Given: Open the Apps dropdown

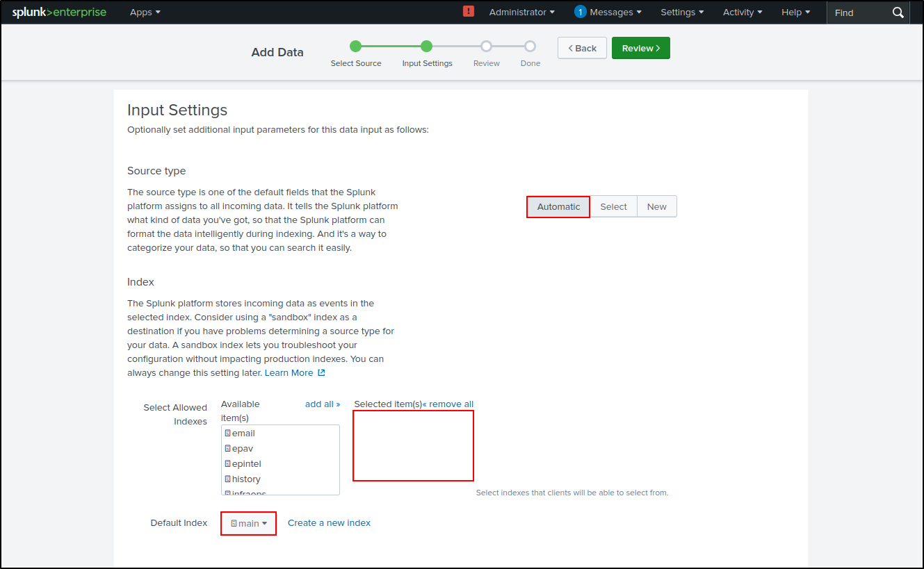Looking at the screenshot, I should [x=144, y=12].
